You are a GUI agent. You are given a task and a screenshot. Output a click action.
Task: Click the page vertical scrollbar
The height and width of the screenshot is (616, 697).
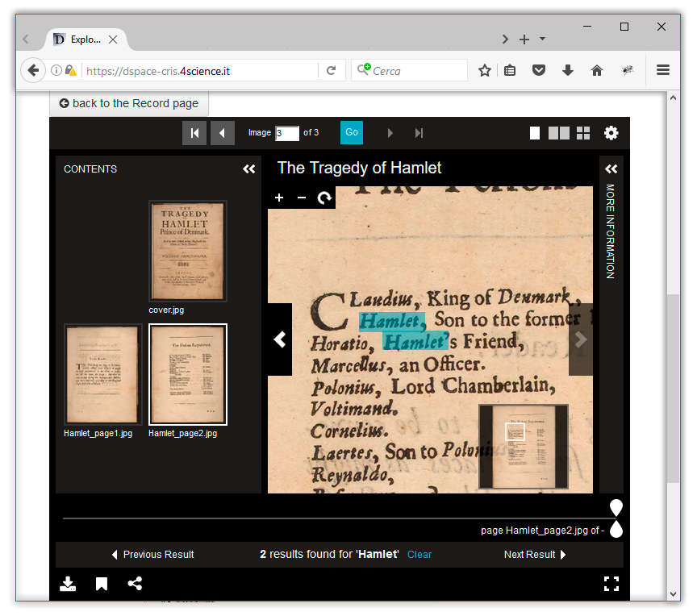[x=673, y=388]
